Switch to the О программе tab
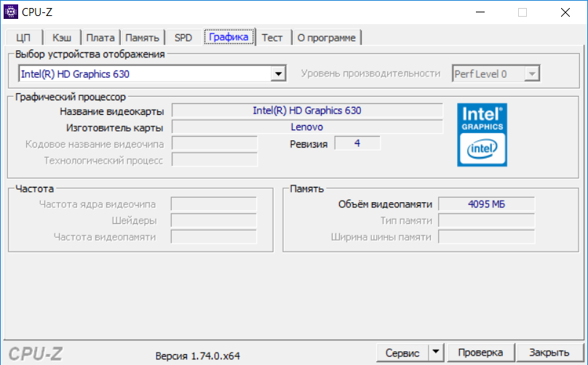This screenshot has height=365, width=588. pos(327,38)
